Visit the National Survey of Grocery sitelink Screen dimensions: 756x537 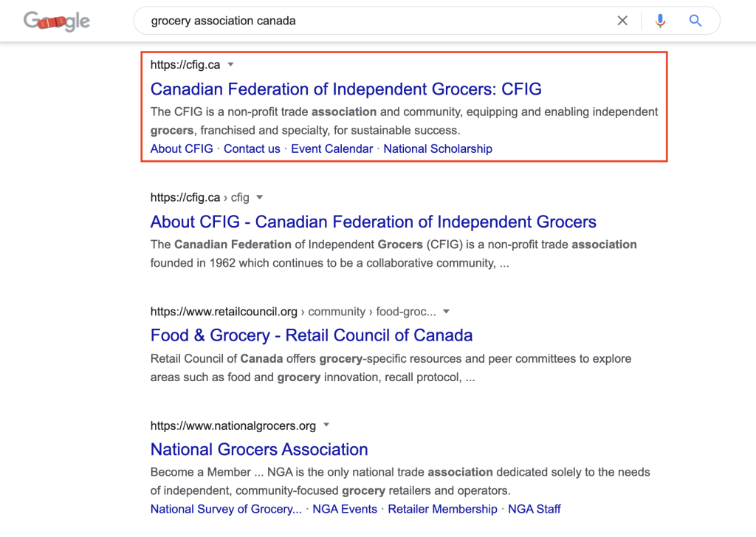[x=226, y=509]
